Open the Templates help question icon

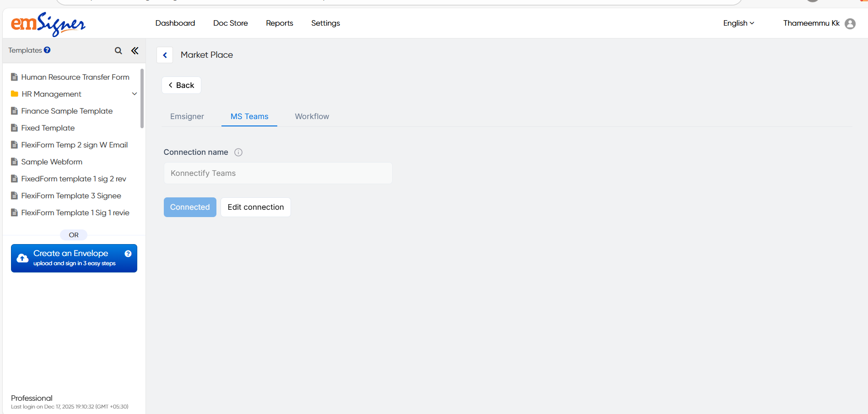47,50
